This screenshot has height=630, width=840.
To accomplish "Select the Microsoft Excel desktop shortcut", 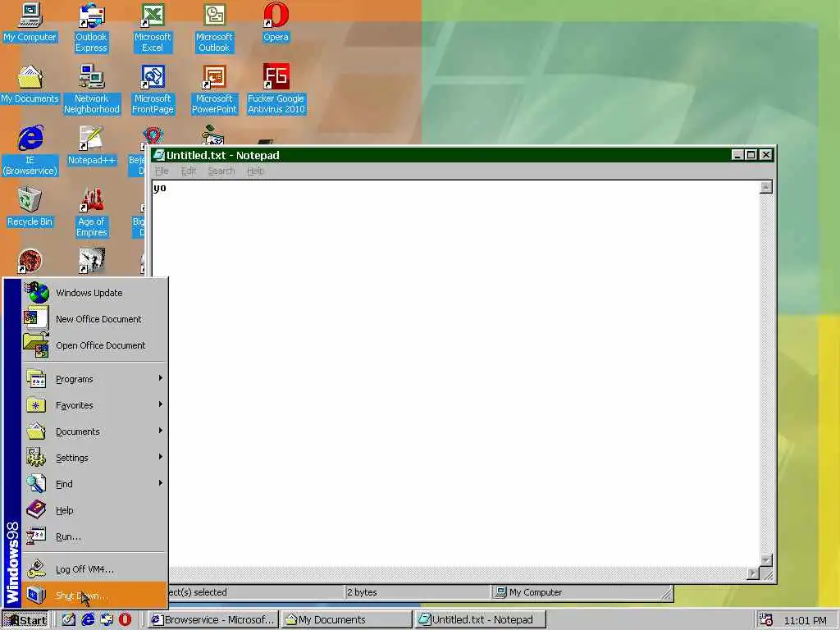I will pyautogui.click(x=153, y=28).
